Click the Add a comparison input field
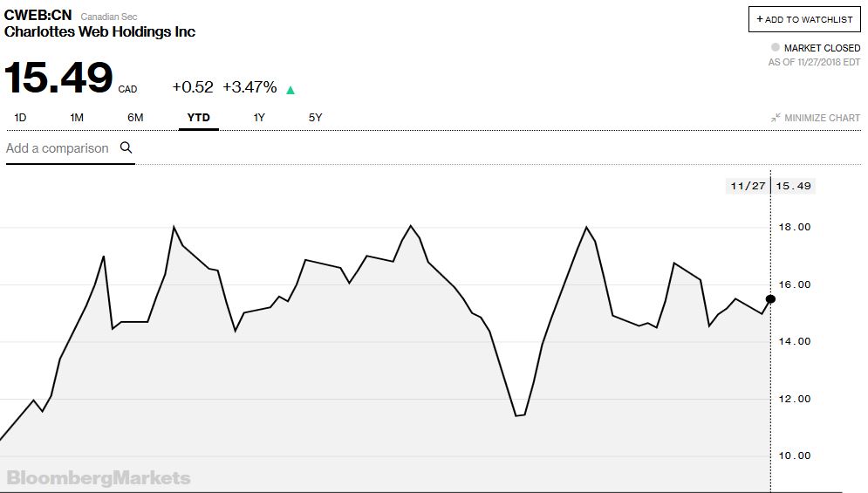Image resolution: width=868 pixels, height=493 pixels. [x=58, y=148]
